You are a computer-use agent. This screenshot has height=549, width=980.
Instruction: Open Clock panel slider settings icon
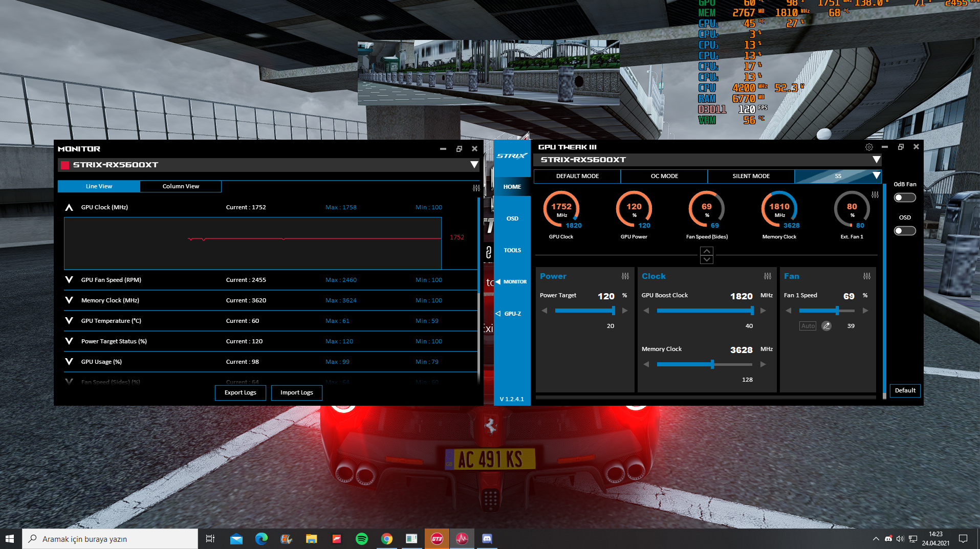click(768, 276)
